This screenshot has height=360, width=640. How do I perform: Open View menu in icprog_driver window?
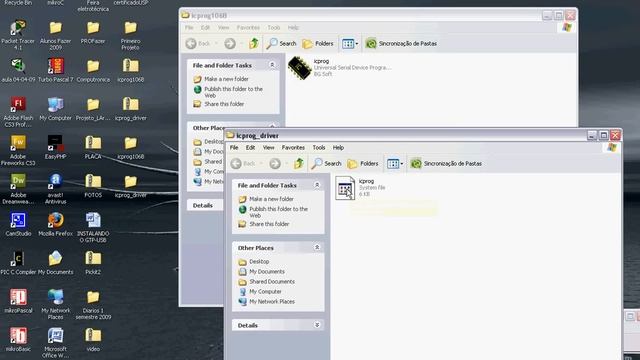tap(268, 147)
